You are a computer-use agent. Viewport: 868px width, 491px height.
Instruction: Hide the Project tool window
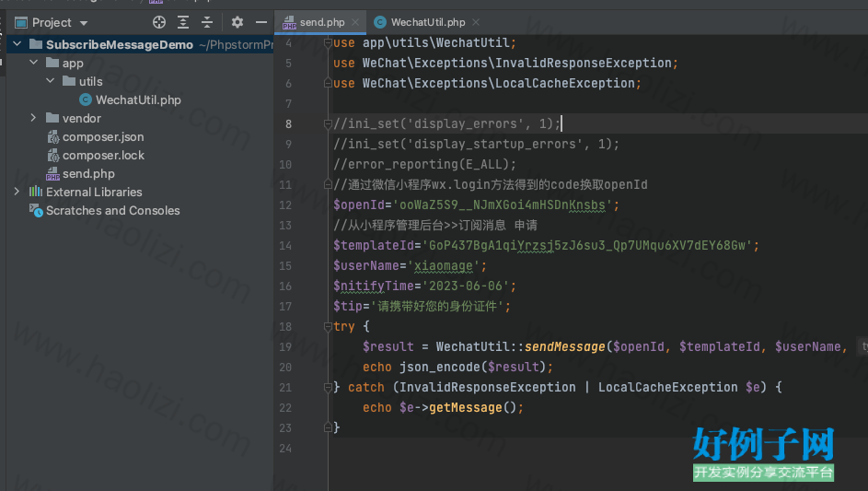point(261,22)
